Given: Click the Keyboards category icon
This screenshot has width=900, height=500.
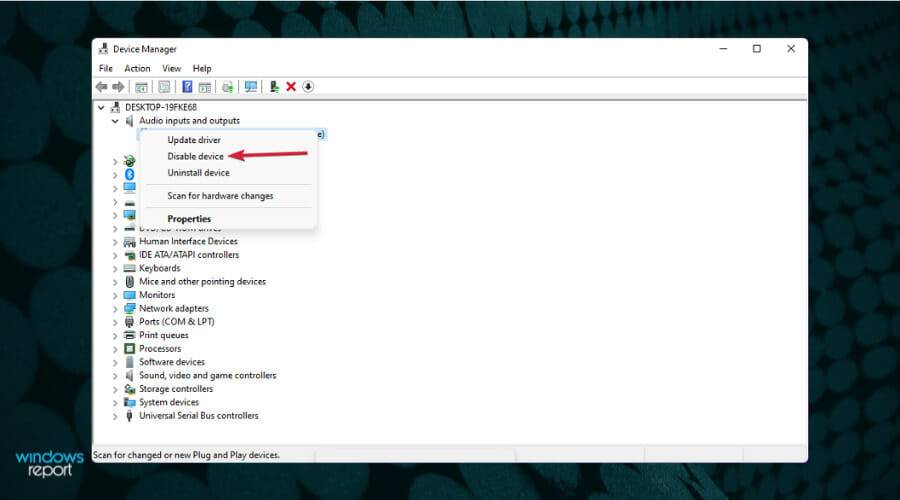Looking at the screenshot, I should [x=130, y=268].
